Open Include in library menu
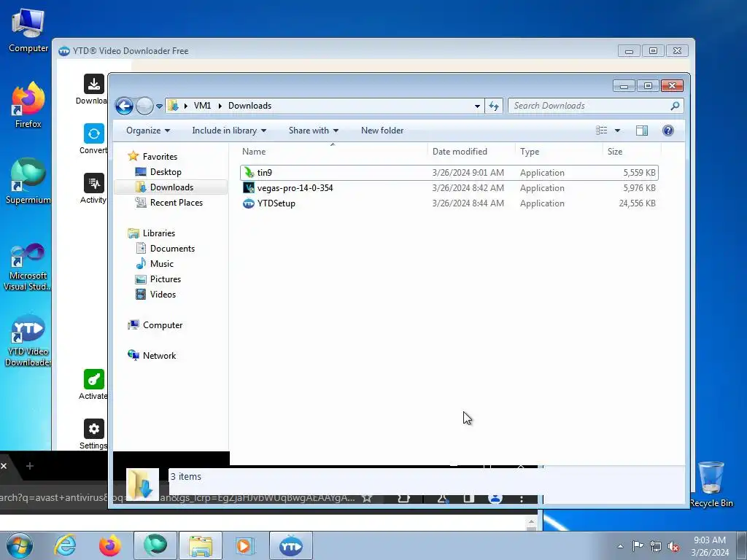Viewport: 747px width, 560px height. point(229,131)
